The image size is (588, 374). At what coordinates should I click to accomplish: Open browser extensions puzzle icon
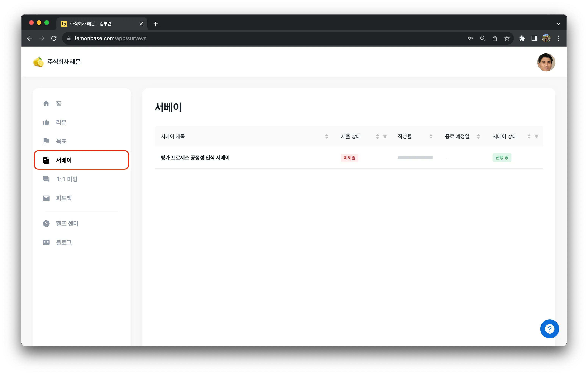click(522, 38)
